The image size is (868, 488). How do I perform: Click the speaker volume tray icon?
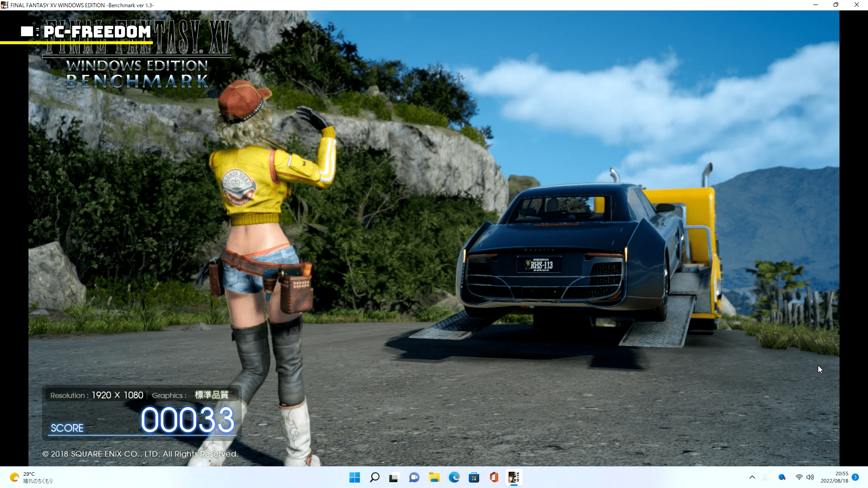point(810,477)
